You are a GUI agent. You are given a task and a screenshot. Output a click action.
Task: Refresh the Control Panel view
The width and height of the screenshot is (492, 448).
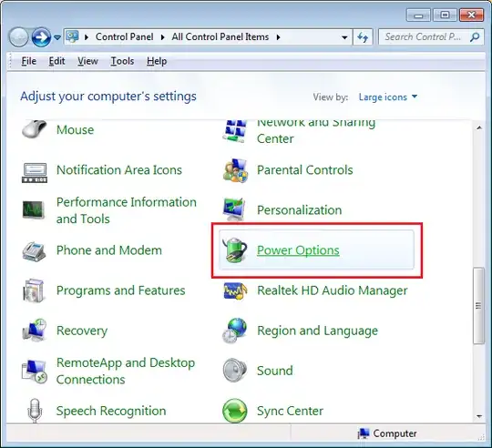(363, 37)
